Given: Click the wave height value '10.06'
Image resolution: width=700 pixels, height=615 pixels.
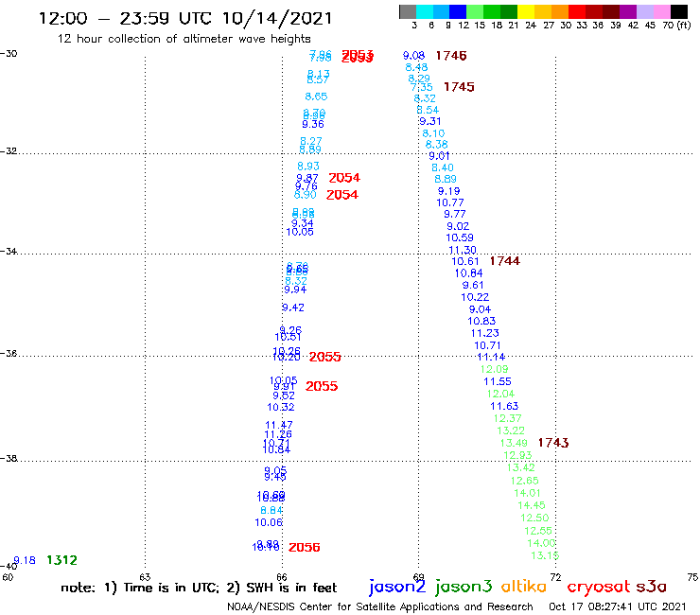Looking at the screenshot, I should tap(269, 522).
